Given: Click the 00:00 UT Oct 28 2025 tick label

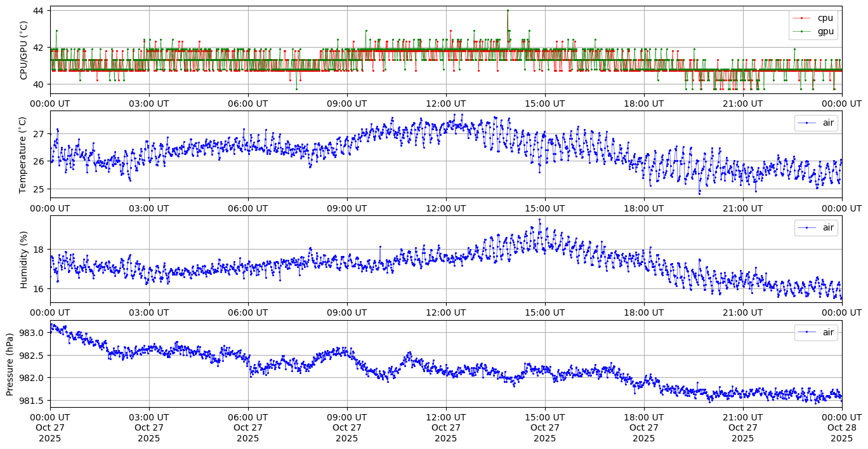Looking at the screenshot, I should click(842, 427).
